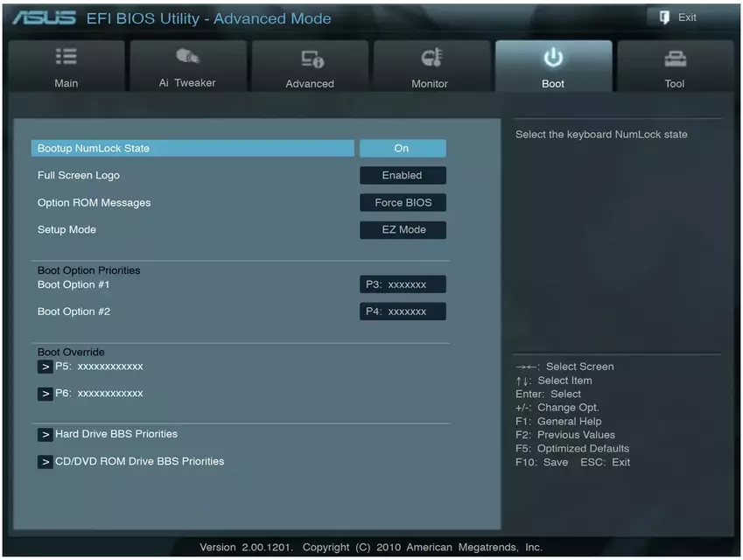The width and height of the screenshot is (743, 560).
Task: Click the Tool tab printer icon
Action: tap(675, 59)
